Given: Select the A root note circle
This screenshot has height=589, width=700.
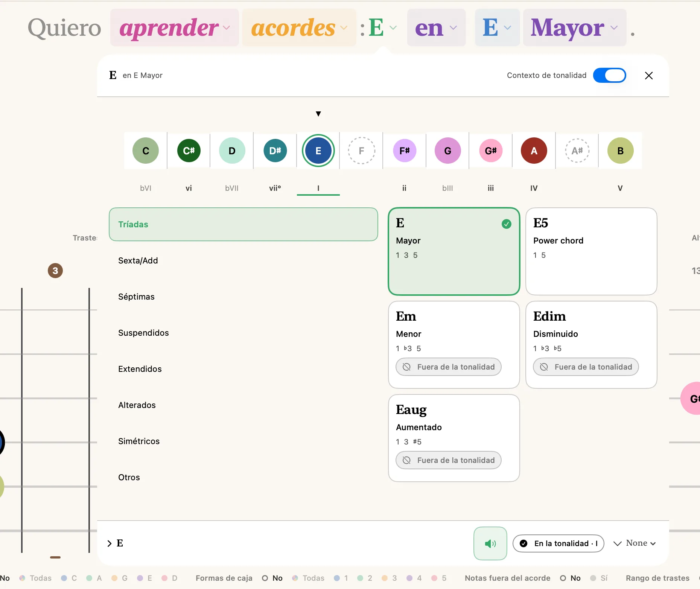Looking at the screenshot, I should pyautogui.click(x=534, y=151).
